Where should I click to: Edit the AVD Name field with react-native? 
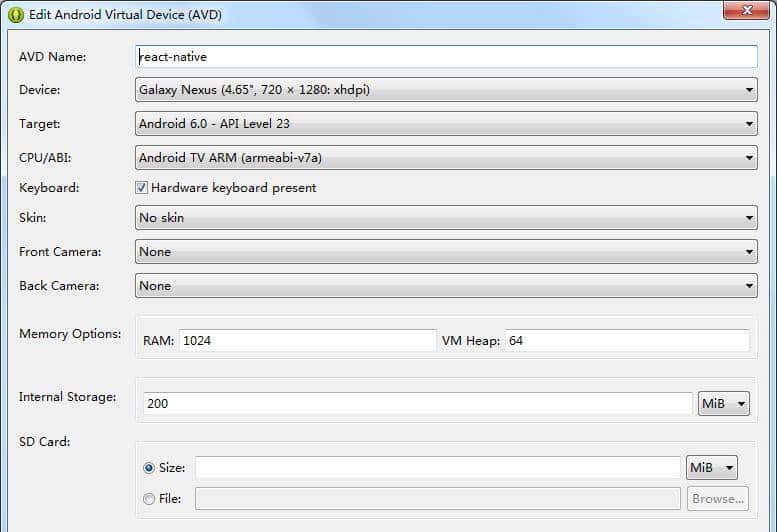click(446, 56)
